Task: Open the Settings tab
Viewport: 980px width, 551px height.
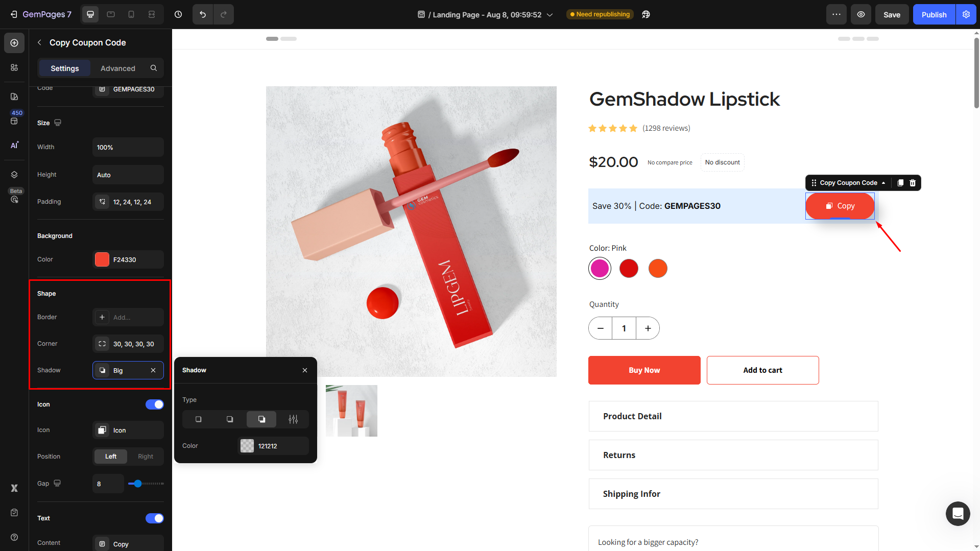Action: [65, 68]
